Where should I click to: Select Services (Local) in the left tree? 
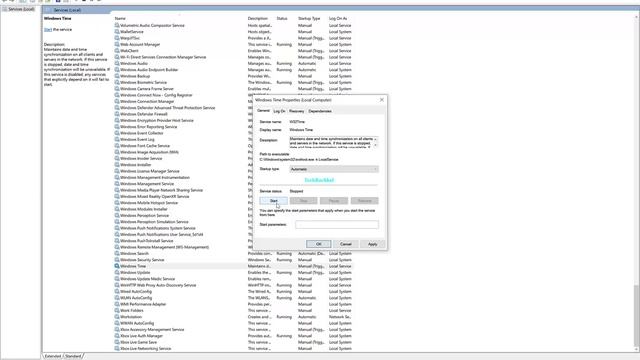click(x=21, y=9)
